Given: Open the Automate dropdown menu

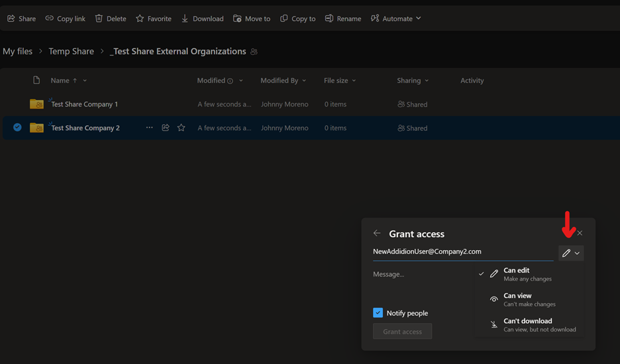Looking at the screenshot, I should pos(396,19).
